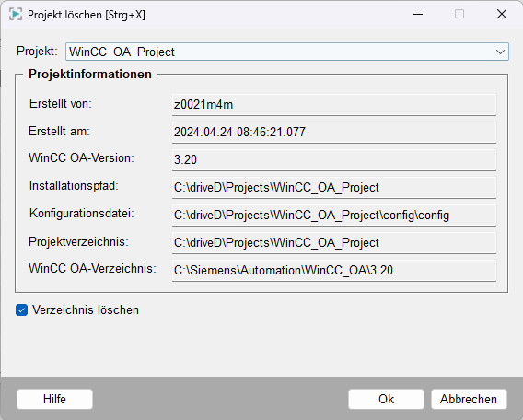Click the disabled maximize window icon
This screenshot has height=420, width=523.
459,14
